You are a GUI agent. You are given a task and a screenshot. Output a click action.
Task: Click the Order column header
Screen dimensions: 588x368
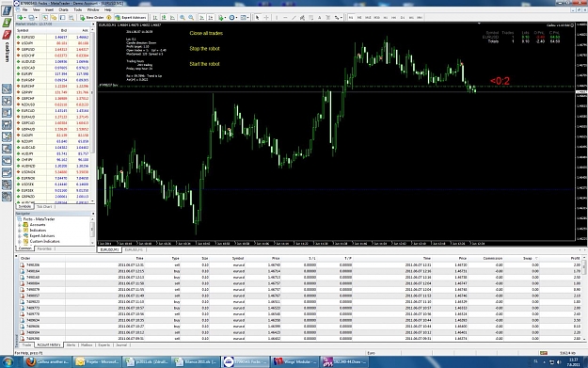pos(25,258)
